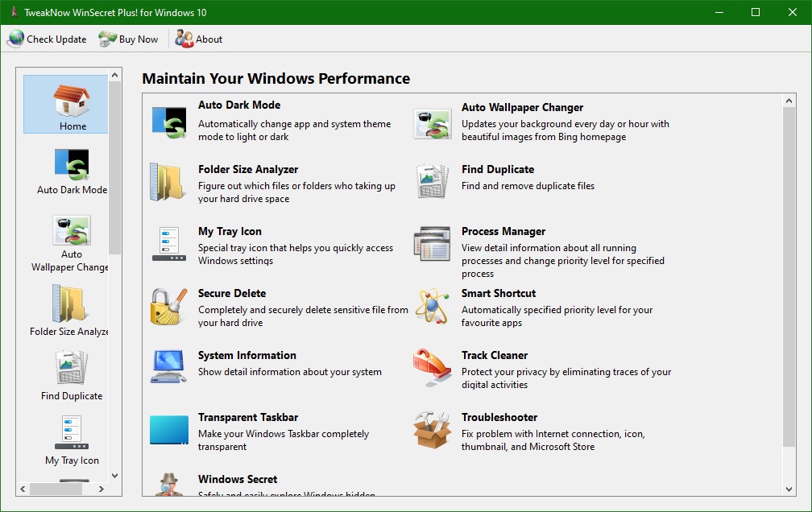Open the About dialog
This screenshot has width=812, height=512.
tap(199, 39)
